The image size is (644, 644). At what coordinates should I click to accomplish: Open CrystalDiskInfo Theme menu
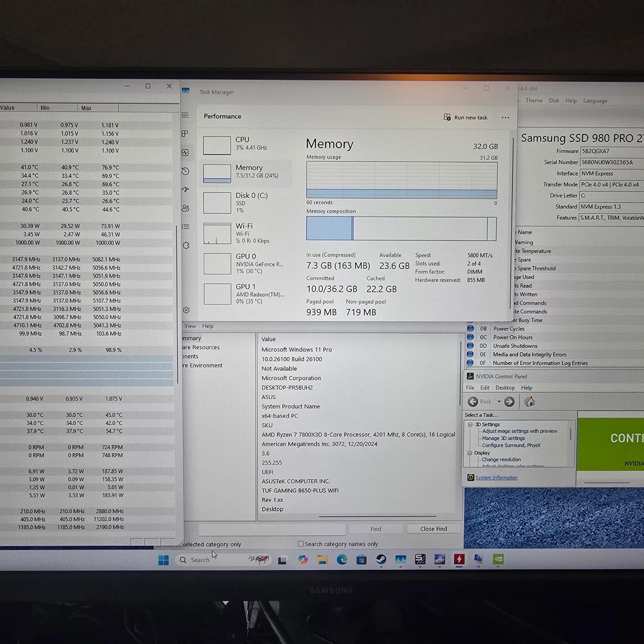[534, 100]
